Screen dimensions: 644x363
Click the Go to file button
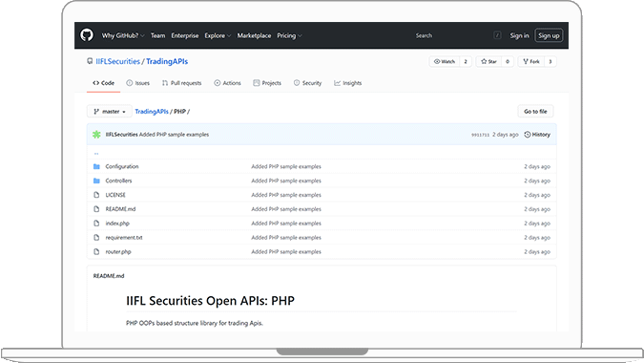point(535,112)
